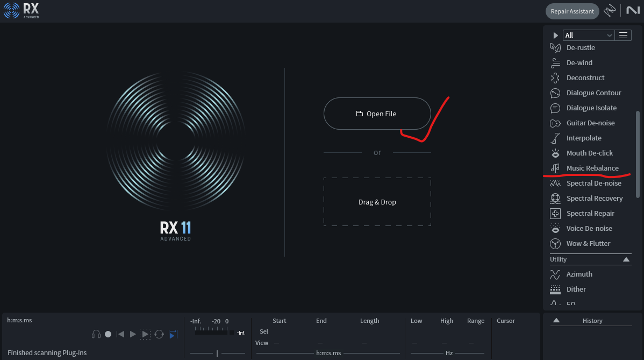Image resolution: width=644 pixels, height=360 pixels.
Task: Open the Music Rebalance note icon
Action: 555,168
